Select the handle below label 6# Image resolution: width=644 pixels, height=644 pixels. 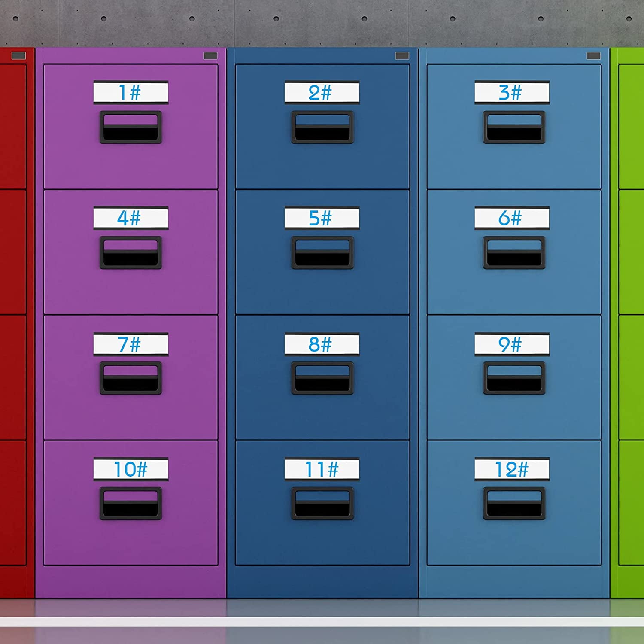click(x=514, y=253)
